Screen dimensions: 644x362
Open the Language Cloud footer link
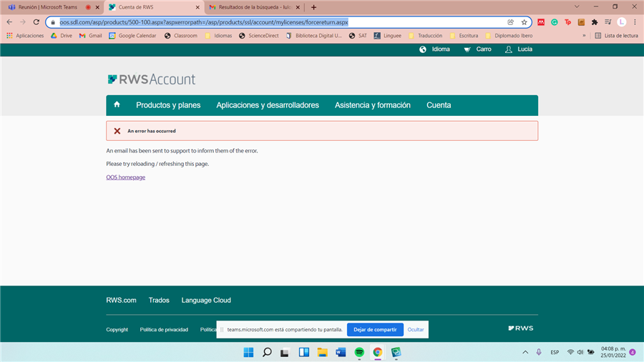[206, 300]
